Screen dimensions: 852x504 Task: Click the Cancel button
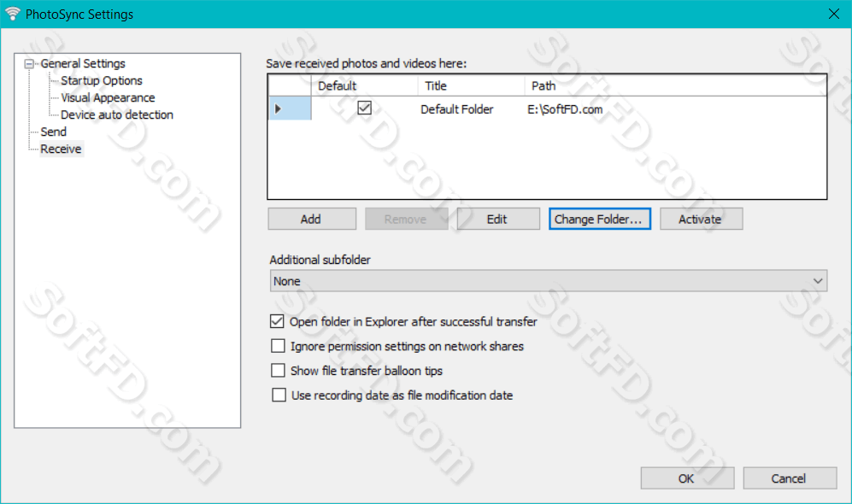point(790,478)
